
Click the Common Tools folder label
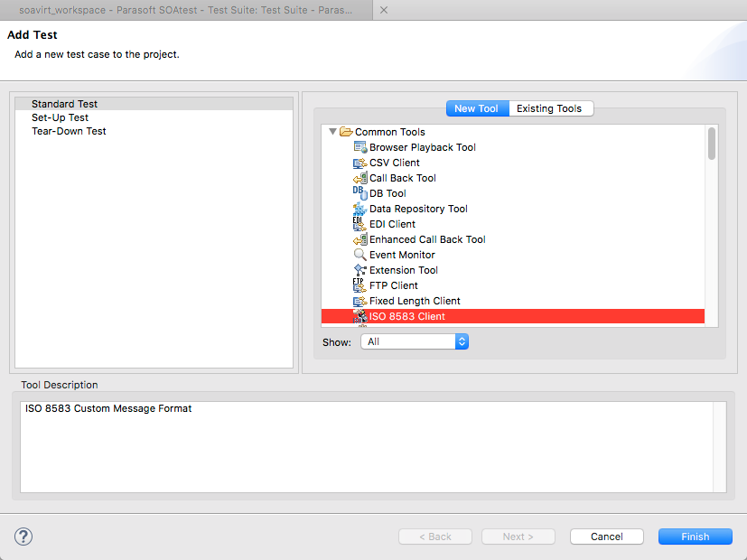[389, 132]
